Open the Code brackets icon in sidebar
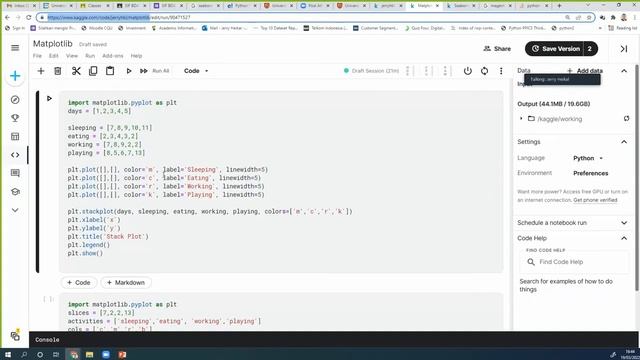The image size is (640, 360). tap(15, 155)
